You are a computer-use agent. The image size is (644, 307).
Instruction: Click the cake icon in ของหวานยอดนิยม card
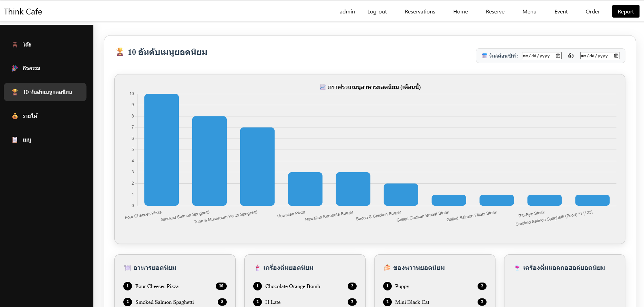click(387, 268)
